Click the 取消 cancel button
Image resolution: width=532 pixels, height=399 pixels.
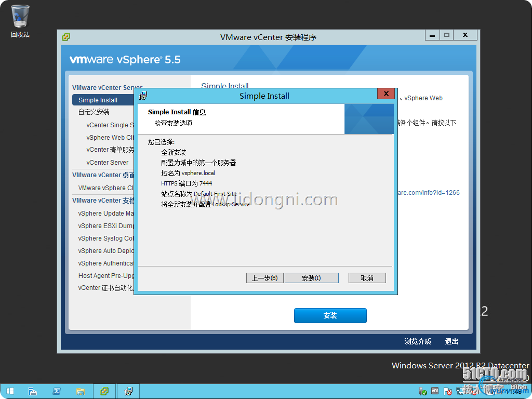click(x=367, y=278)
